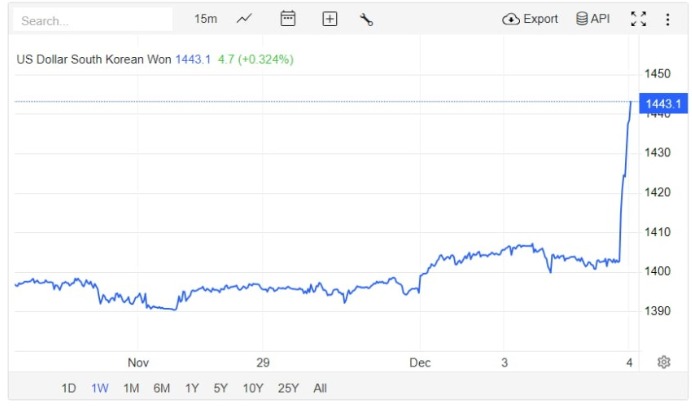Click the 1420 y-axis label
This screenshot has height=413, width=692.
pos(657,192)
